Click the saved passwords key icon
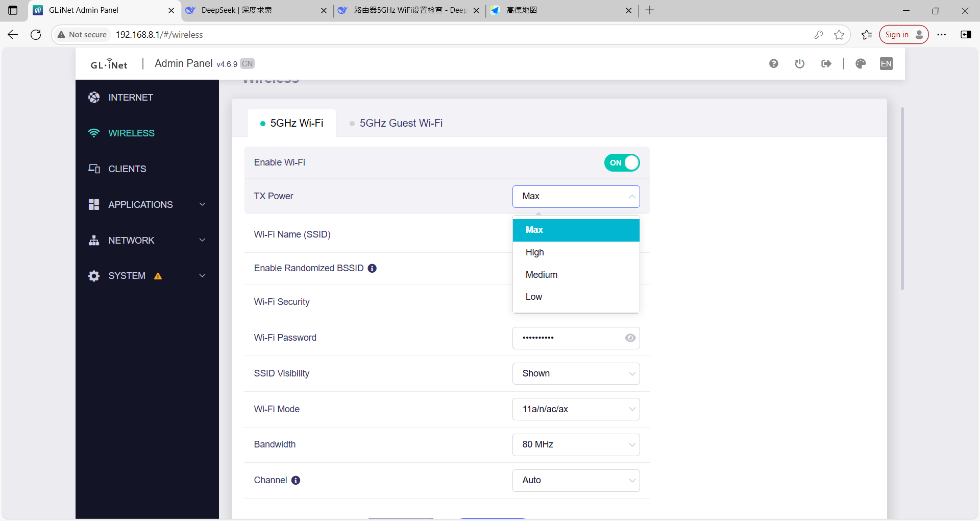The image size is (980, 521). click(x=819, y=34)
